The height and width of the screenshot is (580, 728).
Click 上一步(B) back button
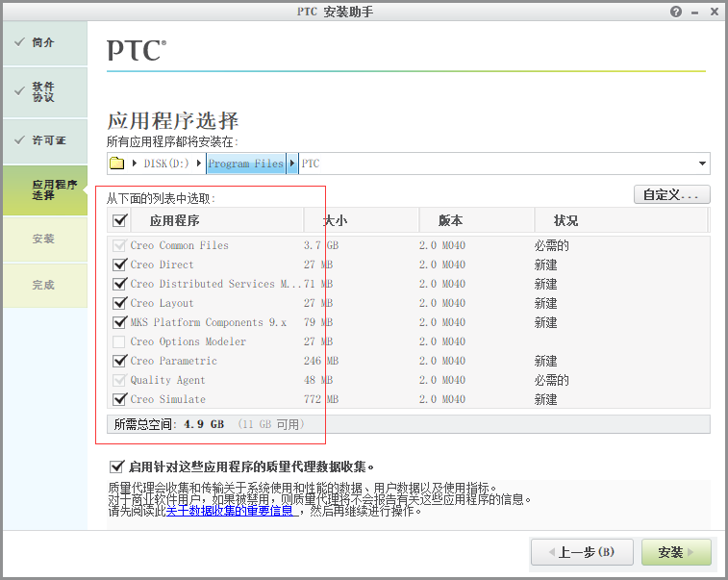(582, 552)
